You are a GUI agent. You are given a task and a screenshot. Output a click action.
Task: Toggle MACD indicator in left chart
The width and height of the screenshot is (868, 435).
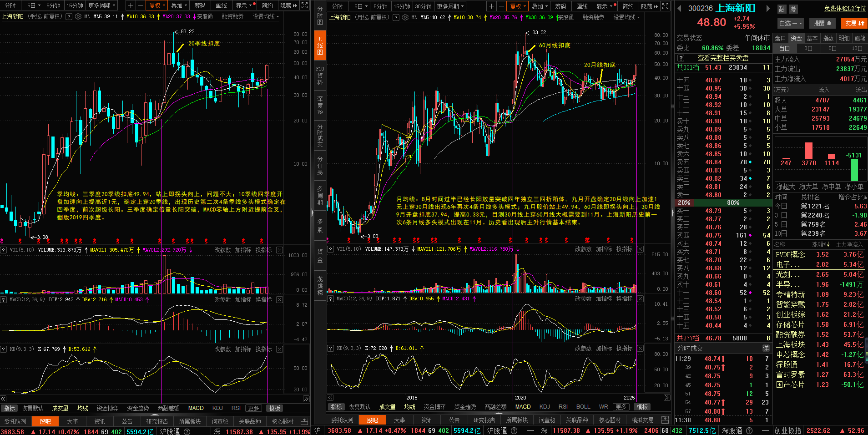tap(196, 408)
